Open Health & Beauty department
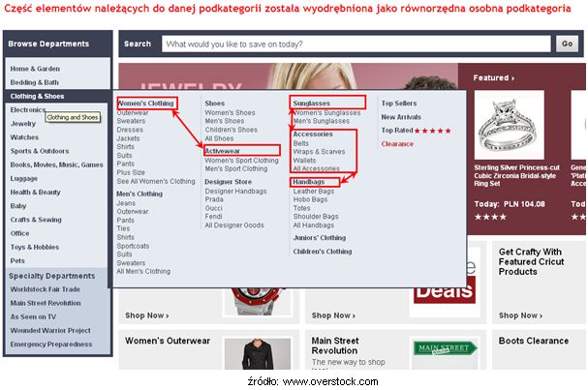Image resolution: width=588 pixels, height=390 pixels. 35,193
